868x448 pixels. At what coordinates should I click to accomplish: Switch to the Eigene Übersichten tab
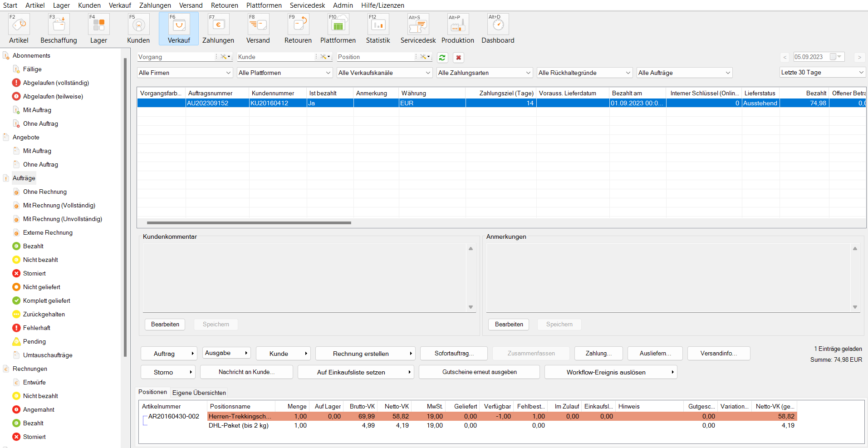pyautogui.click(x=199, y=393)
